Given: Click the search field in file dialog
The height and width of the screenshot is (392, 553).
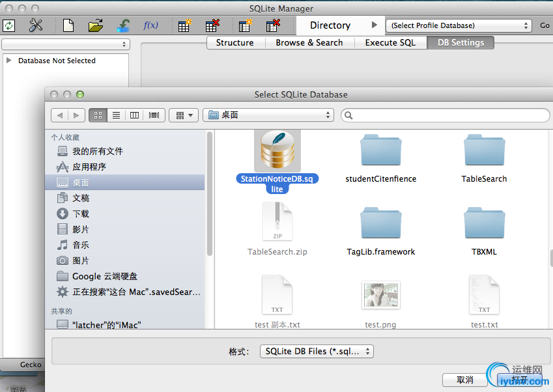Looking at the screenshot, I should point(445,115).
